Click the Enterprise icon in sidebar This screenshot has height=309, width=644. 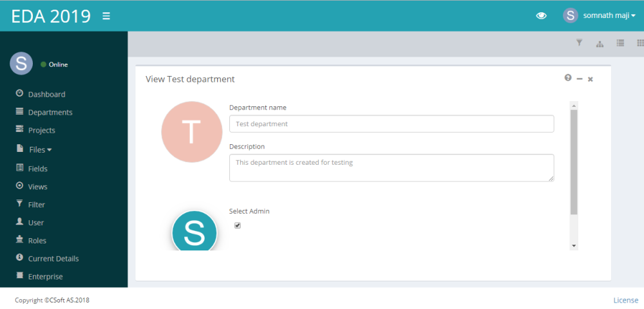(19, 276)
